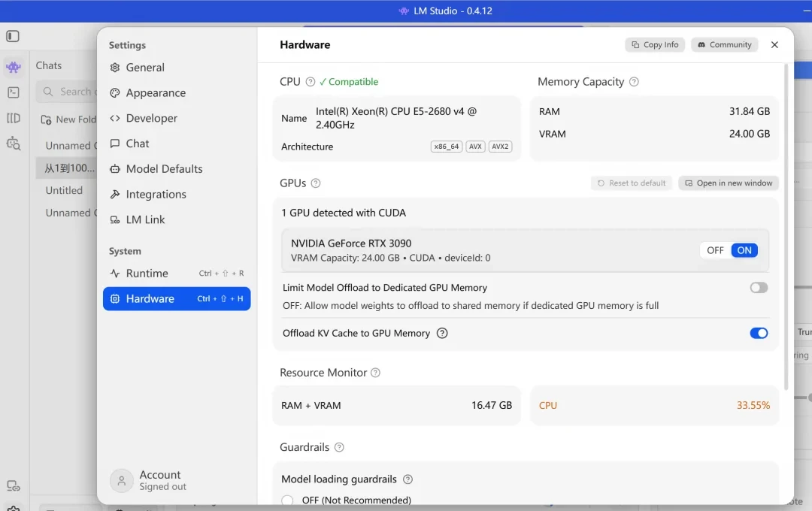Viewport: 812px width, 511px height.
Task: Click the help icon next to Guardrails heading
Action: click(339, 447)
